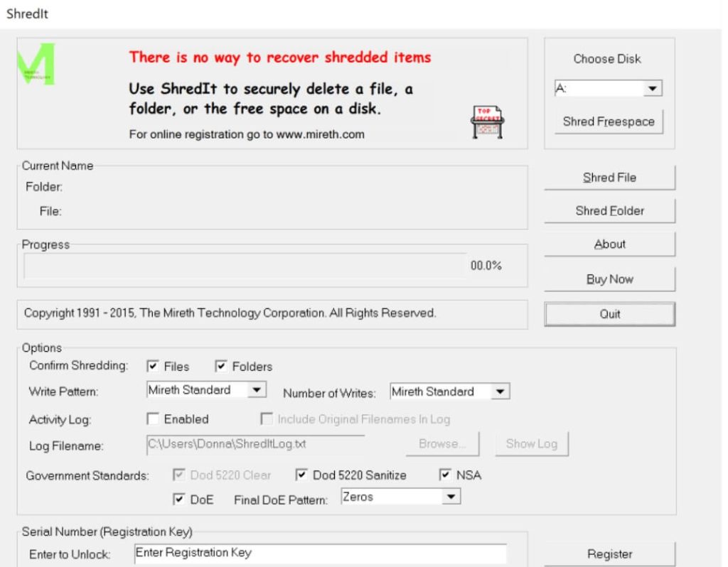Screen dimensions: 728x567
Task: Open the Choose Disk dropdown
Action: point(653,90)
